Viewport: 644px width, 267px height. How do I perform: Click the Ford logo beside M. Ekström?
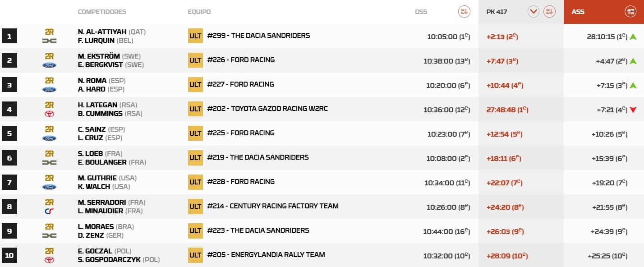pyautogui.click(x=49, y=65)
